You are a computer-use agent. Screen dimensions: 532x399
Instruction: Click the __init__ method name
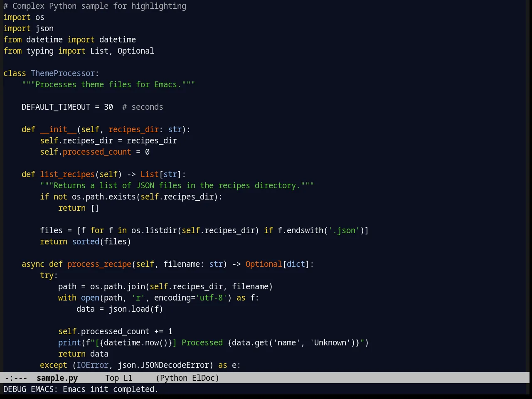(58, 129)
